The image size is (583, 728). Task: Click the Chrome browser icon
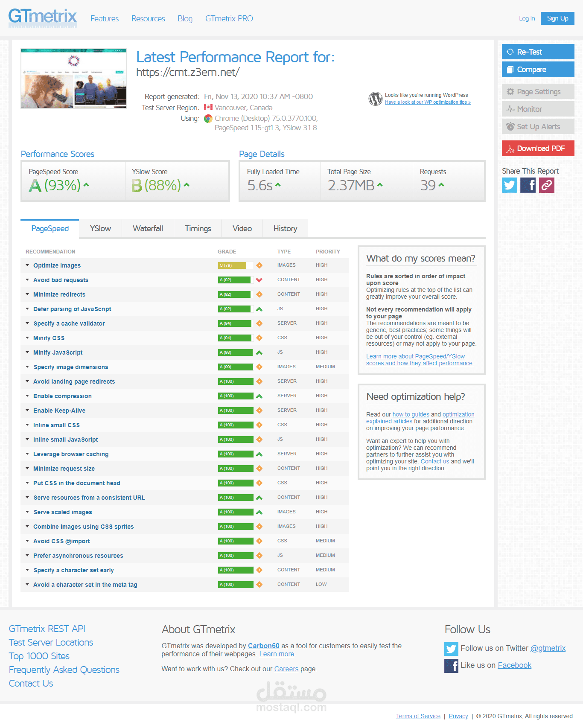click(x=208, y=119)
